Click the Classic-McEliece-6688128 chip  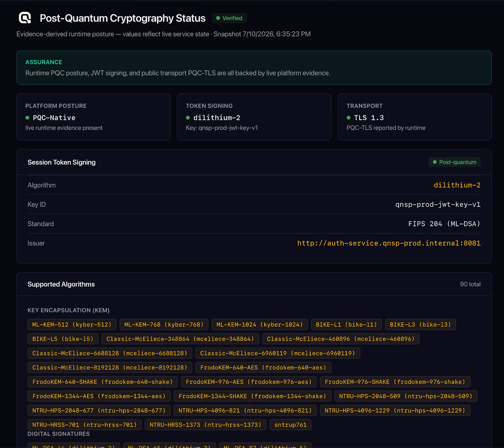tap(110, 353)
